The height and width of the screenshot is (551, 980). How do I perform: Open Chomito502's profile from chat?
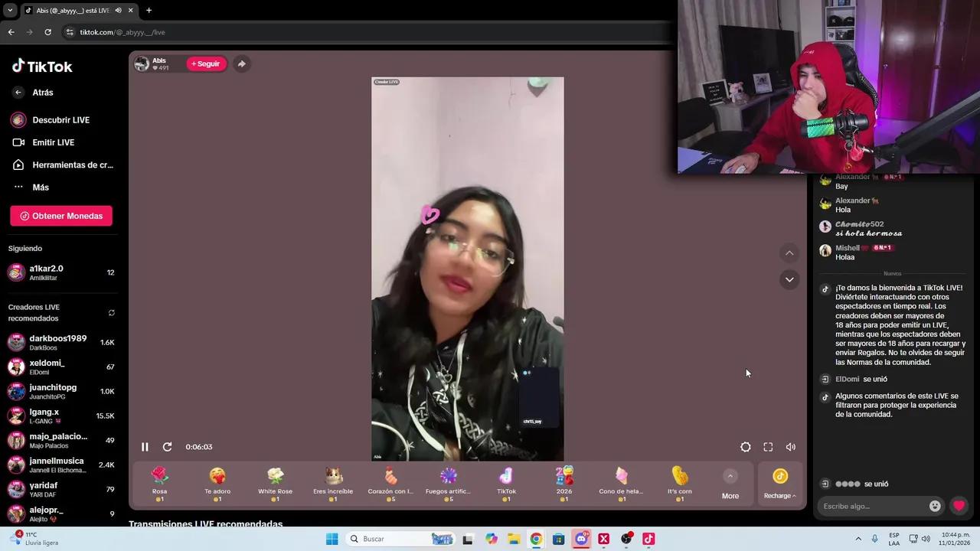(x=859, y=224)
